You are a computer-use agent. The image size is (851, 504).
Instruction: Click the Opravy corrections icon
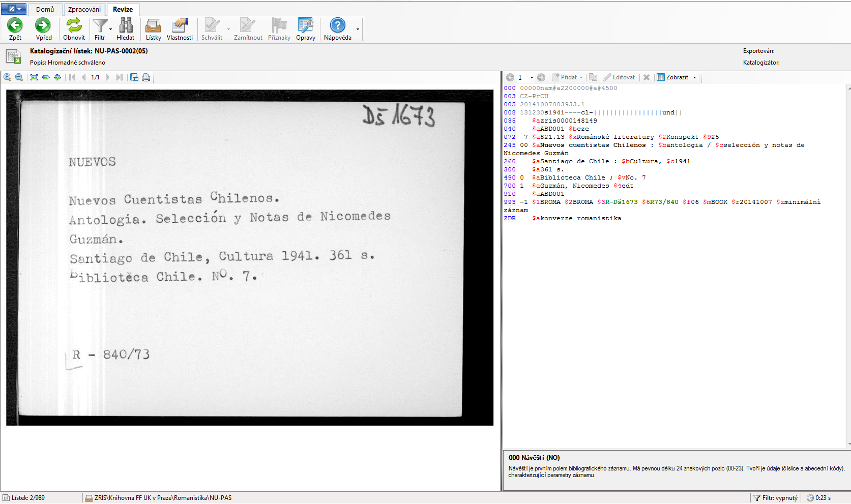pyautogui.click(x=305, y=25)
